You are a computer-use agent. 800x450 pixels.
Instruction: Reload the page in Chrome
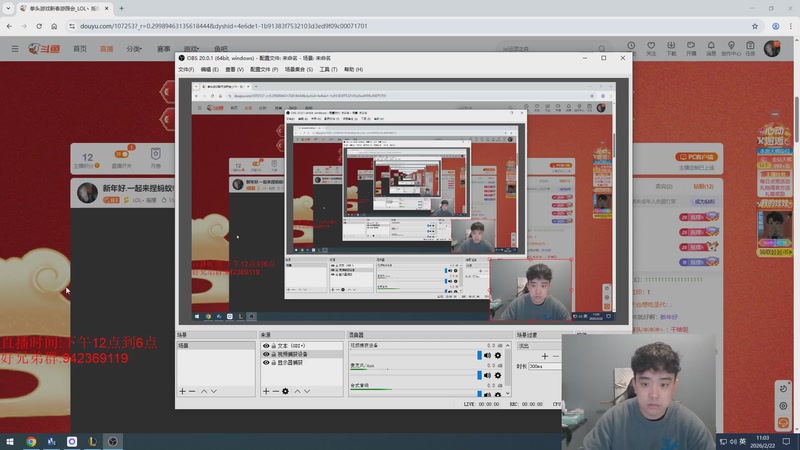39,26
